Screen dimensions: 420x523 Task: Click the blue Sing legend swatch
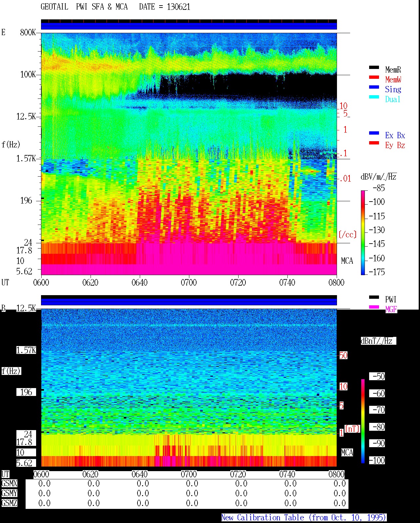(374, 87)
